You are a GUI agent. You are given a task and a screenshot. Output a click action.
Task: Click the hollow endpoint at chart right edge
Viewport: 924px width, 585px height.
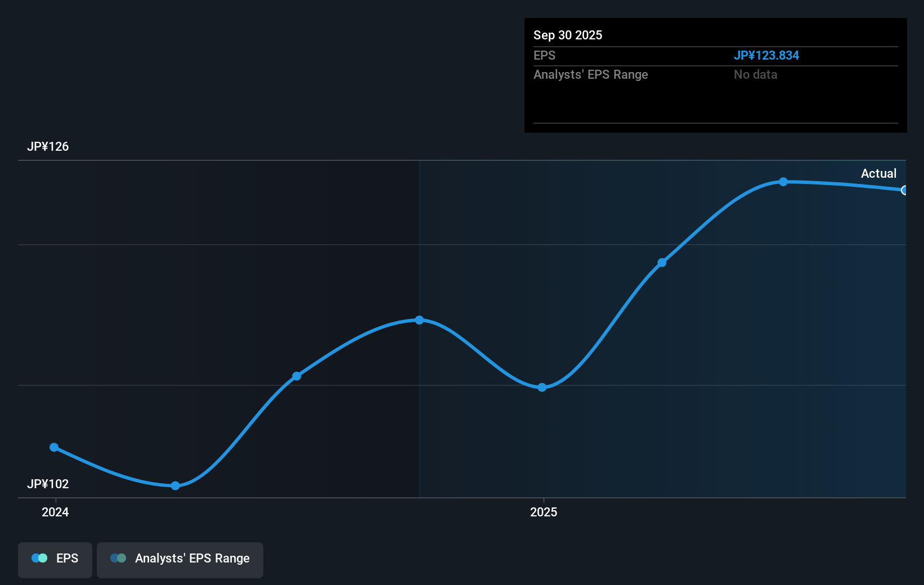(905, 191)
